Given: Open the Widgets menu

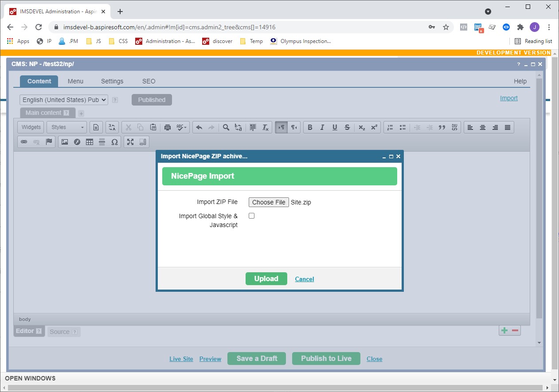Looking at the screenshot, I should pos(31,128).
